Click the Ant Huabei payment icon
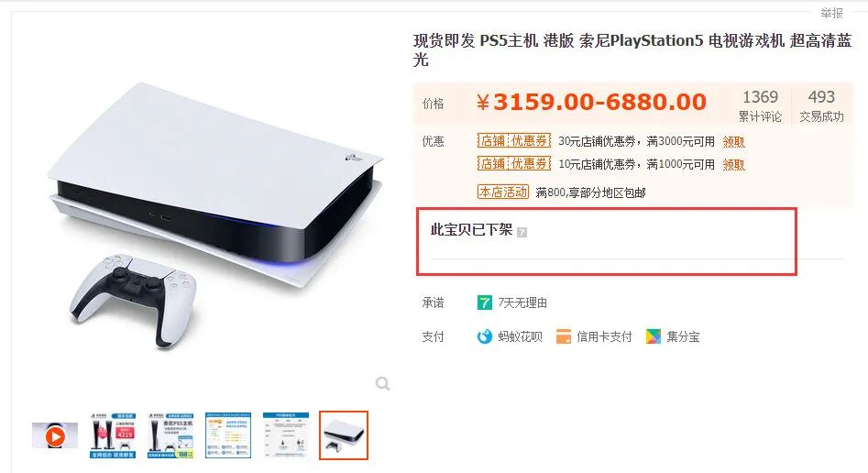 coord(484,336)
